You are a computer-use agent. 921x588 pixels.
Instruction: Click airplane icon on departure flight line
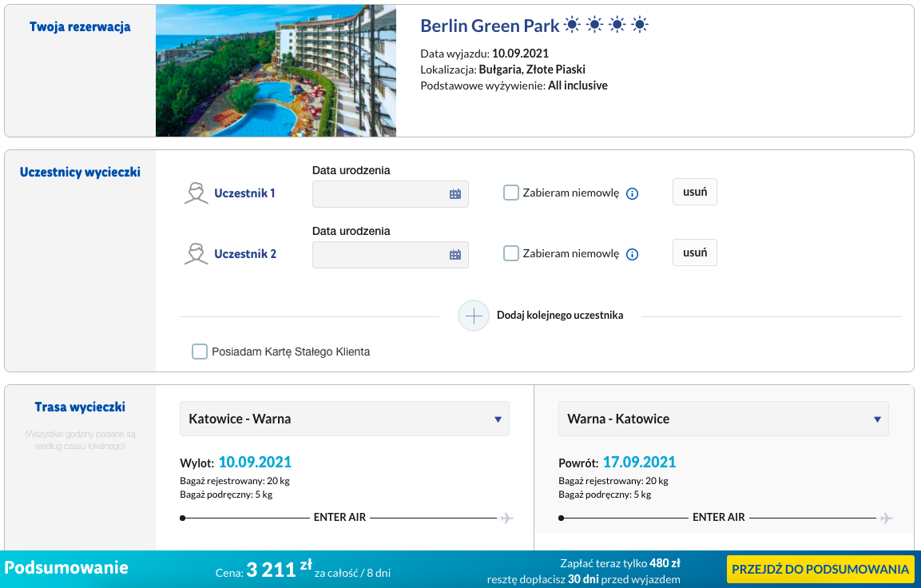pos(506,518)
